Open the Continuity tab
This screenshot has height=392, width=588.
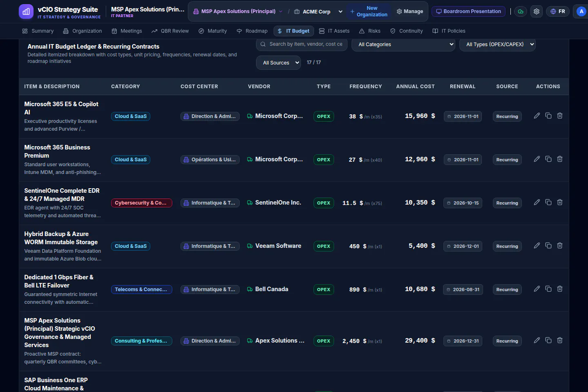click(407, 31)
